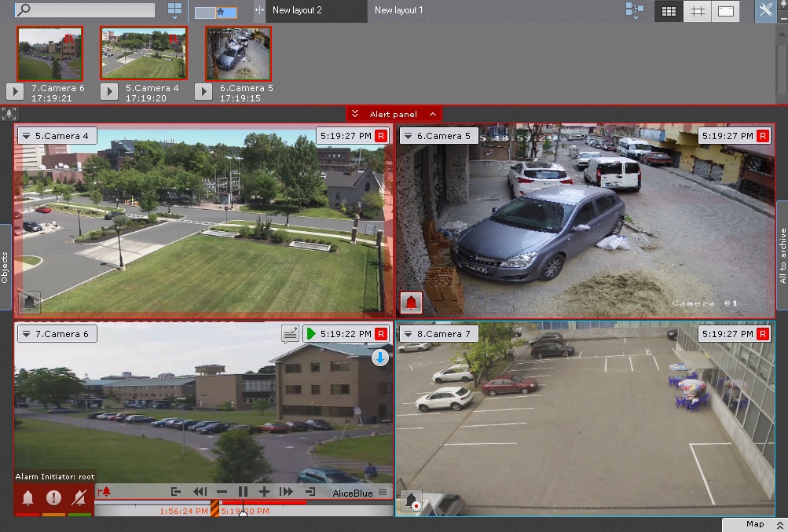The image size is (788, 532).
Task: Open the camera tree structure icon
Action: 633,11
